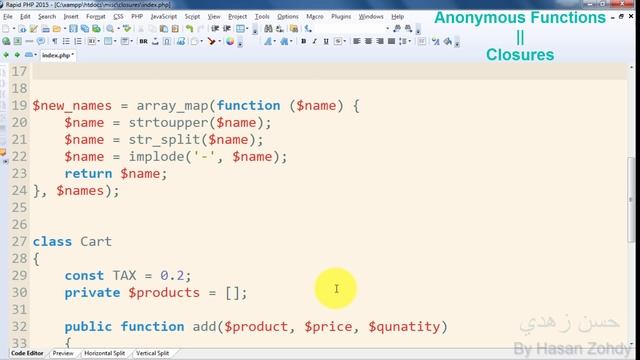Click 'strtoupper' on line 20
The height and width of the screenshot is (360, 640).
(168, 123)
